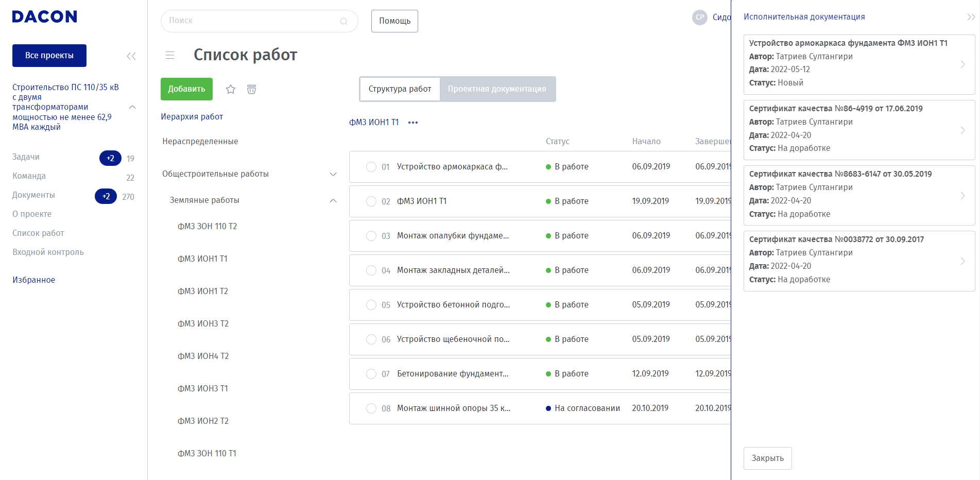This screenshot has height=480, width=980.
Task: Toggle the circle for work 08 Монтаж шинной опоры
Action: (x=371, y=408)
